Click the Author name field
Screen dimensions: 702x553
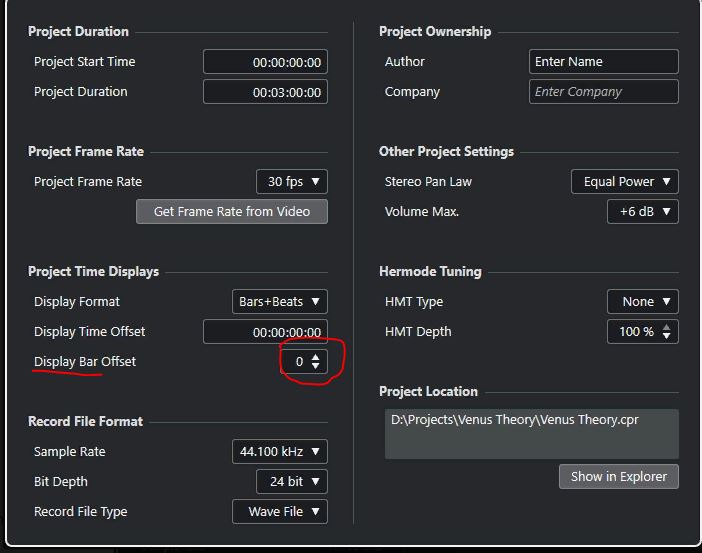pos(604,62)
